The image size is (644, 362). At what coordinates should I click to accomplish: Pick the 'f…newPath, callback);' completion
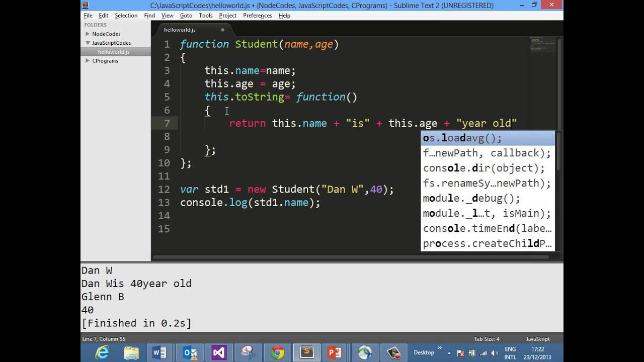click(x=488, y=153)
